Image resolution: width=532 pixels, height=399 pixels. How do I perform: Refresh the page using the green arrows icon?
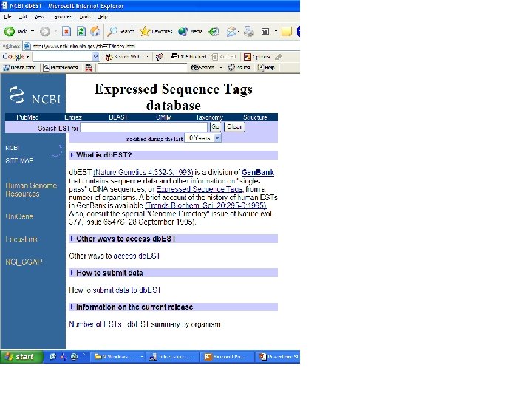[81, 32]
